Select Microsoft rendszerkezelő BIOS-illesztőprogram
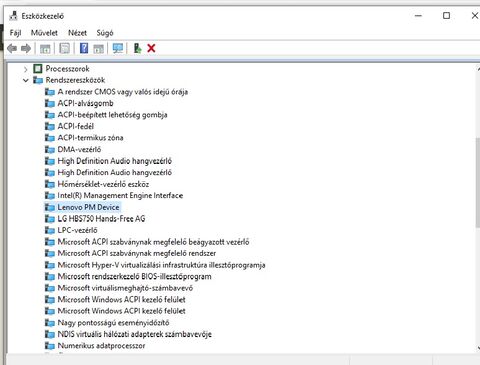This screenshot has height=365, width=480. click(x=134, y=276)
